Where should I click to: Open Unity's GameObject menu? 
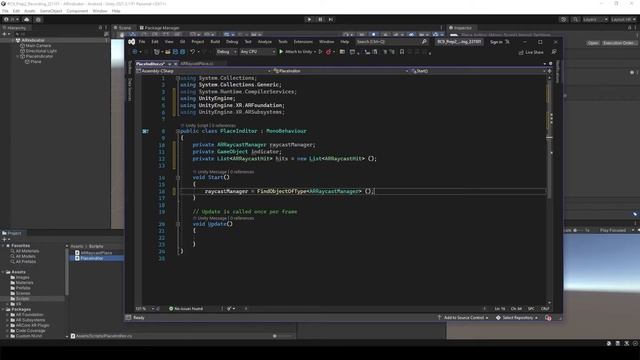(51, 11)
